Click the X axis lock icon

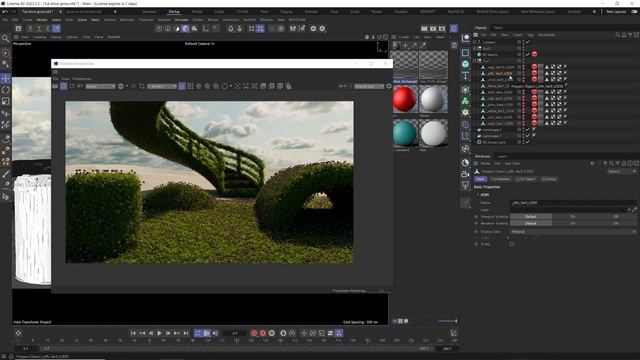tap(30, 28)
